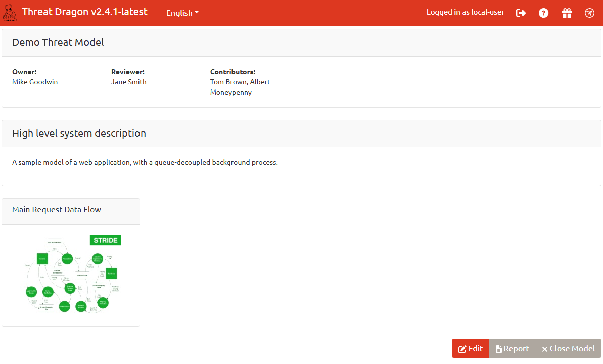Click the 'Logged in as local-user' text
The width and height of the screenshot is (603, 364).
pyautogui.click(x=466, y=12)
